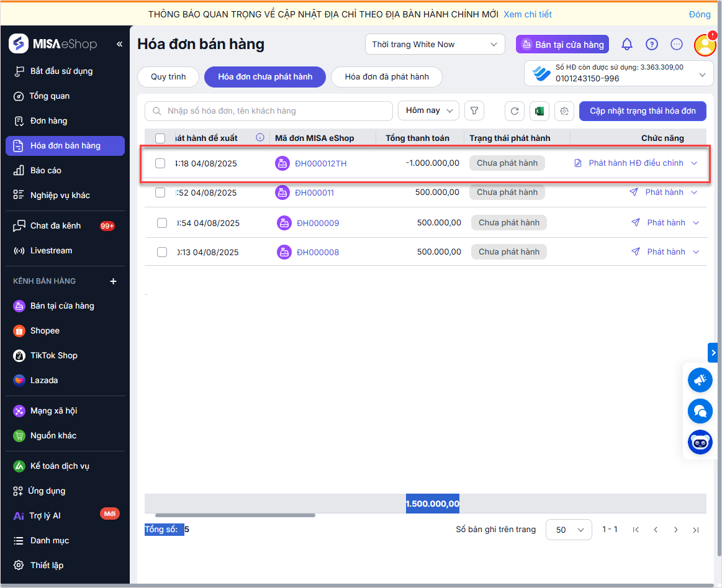Image resolution: width=722 pixels, height=588 pixels.
Task: Go to the last page icon
Action: click(x=696, y=530)
